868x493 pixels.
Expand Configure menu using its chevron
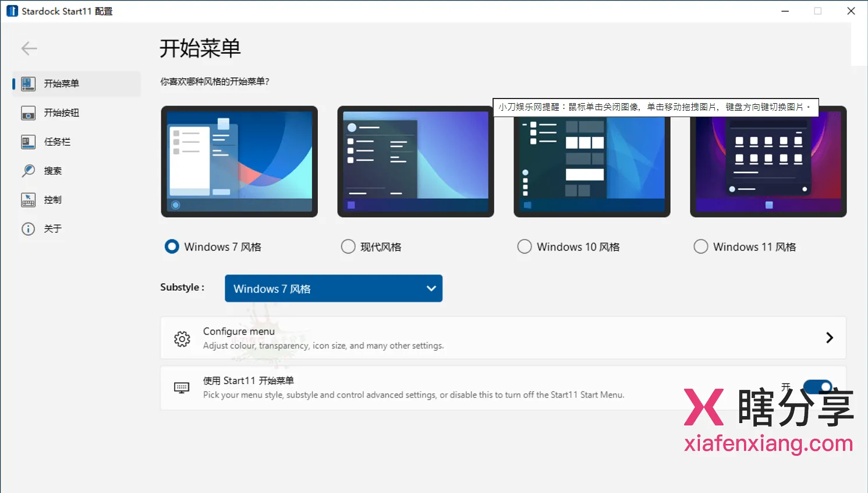pos(830,338)
